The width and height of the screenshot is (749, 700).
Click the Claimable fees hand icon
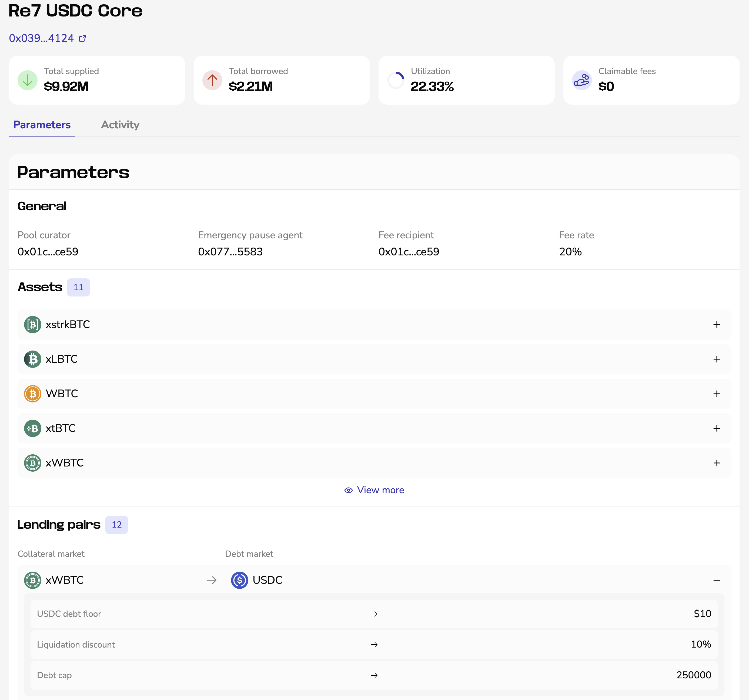pyautogui.click(x=582, y=80)
